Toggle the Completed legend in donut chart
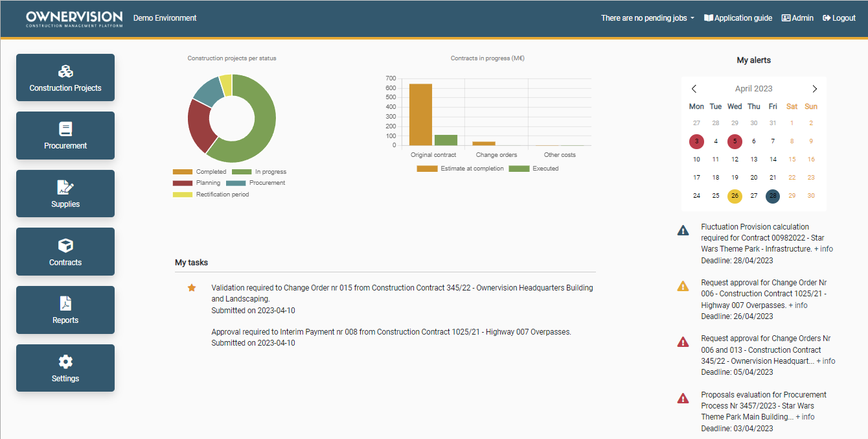The height and width of the screenshot is (439, 868). coord(200,172)
